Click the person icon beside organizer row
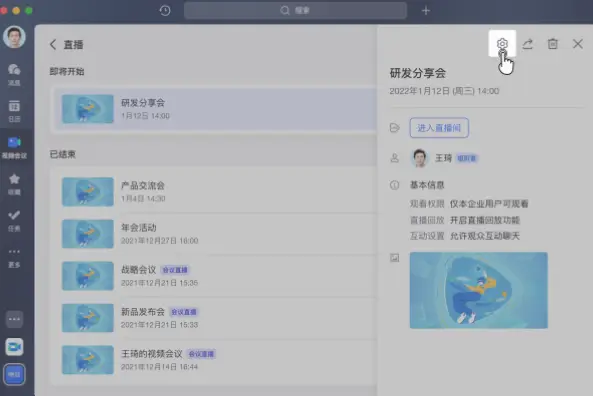Image resolution: width=593 pixels, height=396 pixels. 394,158
